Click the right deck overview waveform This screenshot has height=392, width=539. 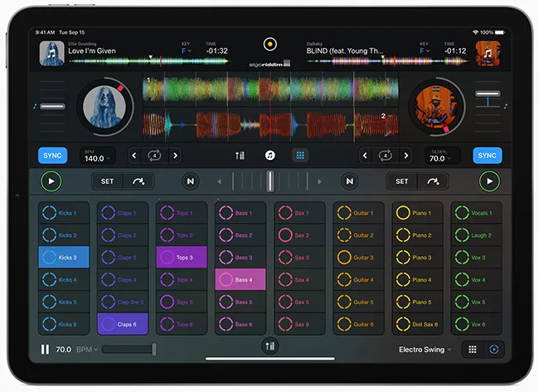(x=387, y=61)
